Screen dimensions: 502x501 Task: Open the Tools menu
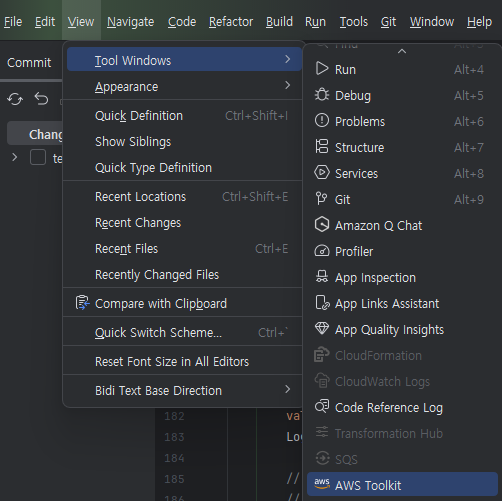click(x=354, y=22)
